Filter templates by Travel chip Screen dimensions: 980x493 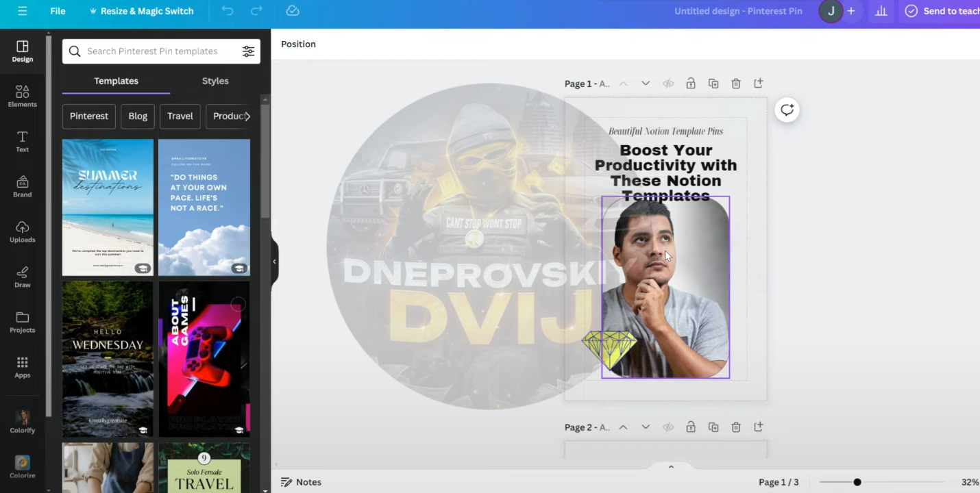pos(180,116)
